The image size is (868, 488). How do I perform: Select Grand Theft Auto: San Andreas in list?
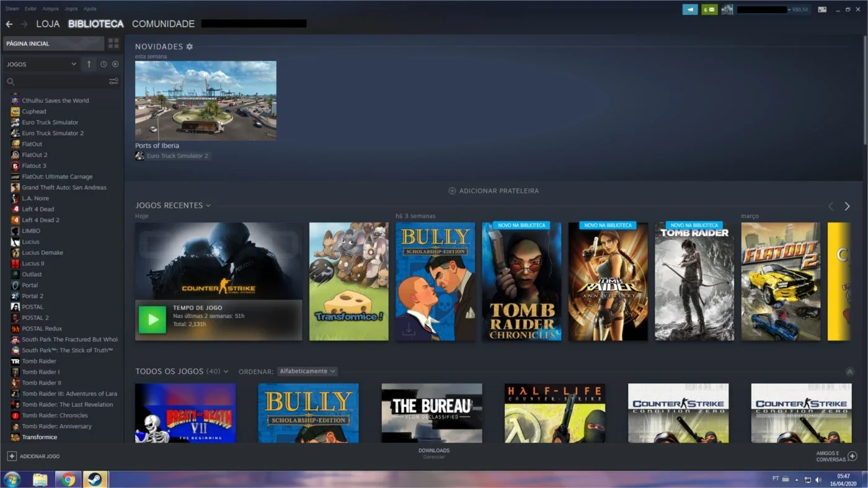click(64, 187)
